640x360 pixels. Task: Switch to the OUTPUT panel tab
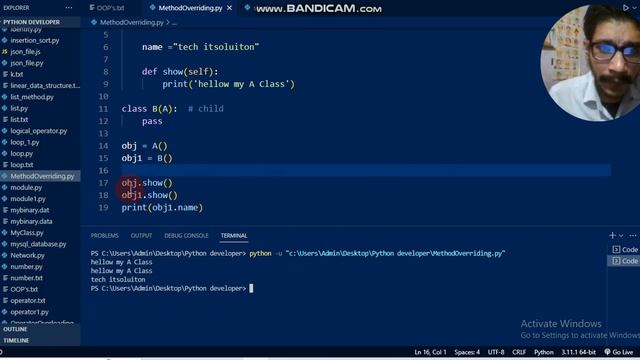click(x=141, y=236)
